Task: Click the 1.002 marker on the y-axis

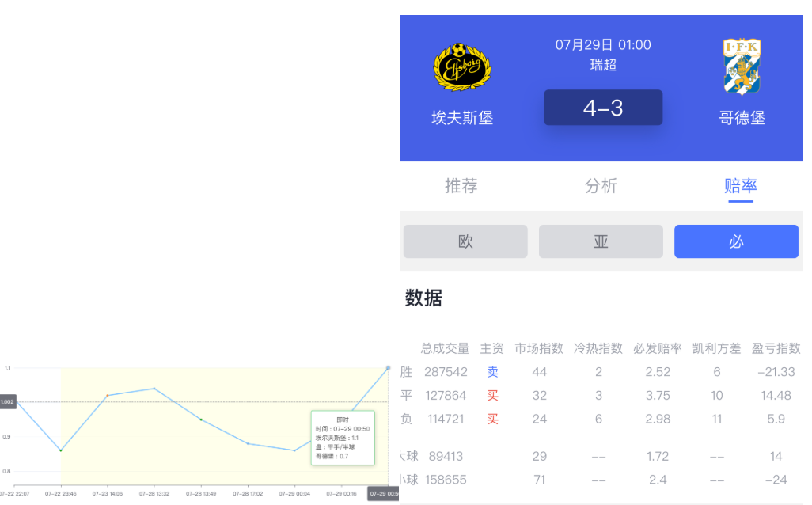Action: 8,402
